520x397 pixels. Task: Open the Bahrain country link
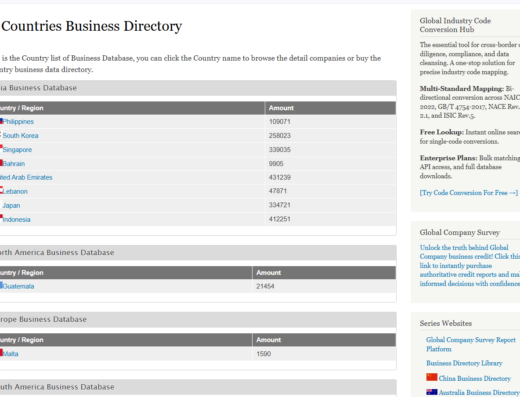[x=14, y=164]
